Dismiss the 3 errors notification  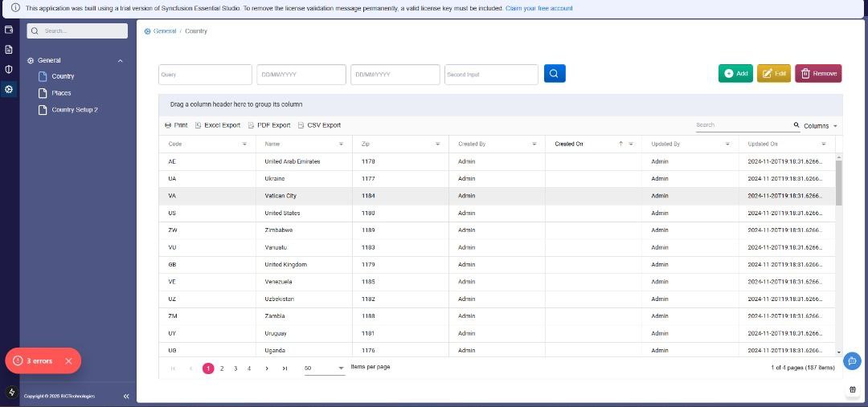pos(68,361)
